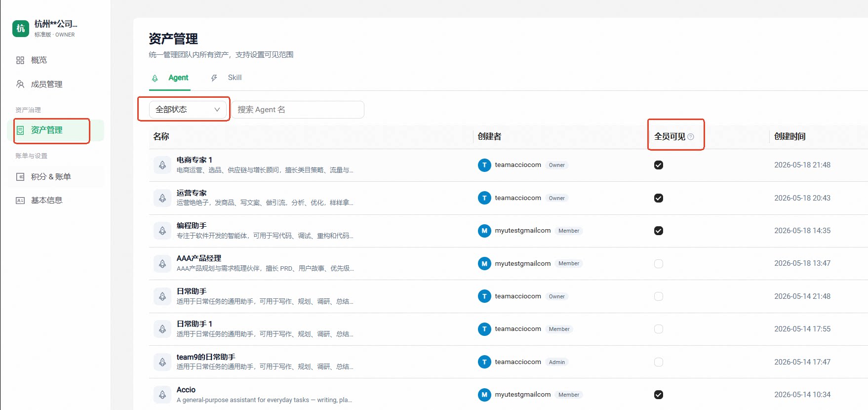
Task: Open the 全部状态 status dropdown
Action: coord(188,110)
